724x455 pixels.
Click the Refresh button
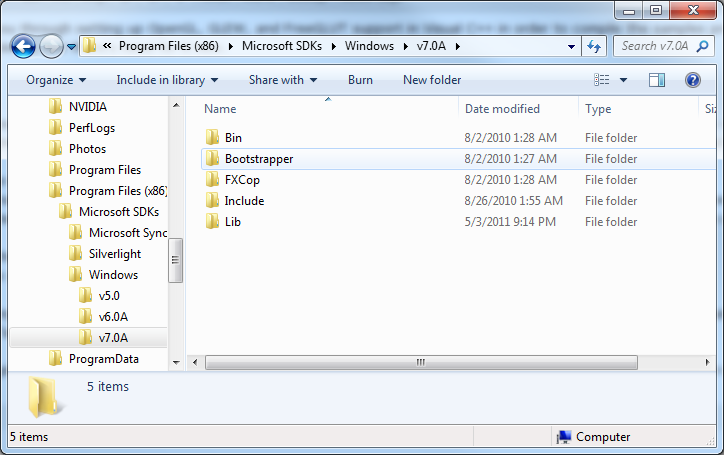[594, 46]
